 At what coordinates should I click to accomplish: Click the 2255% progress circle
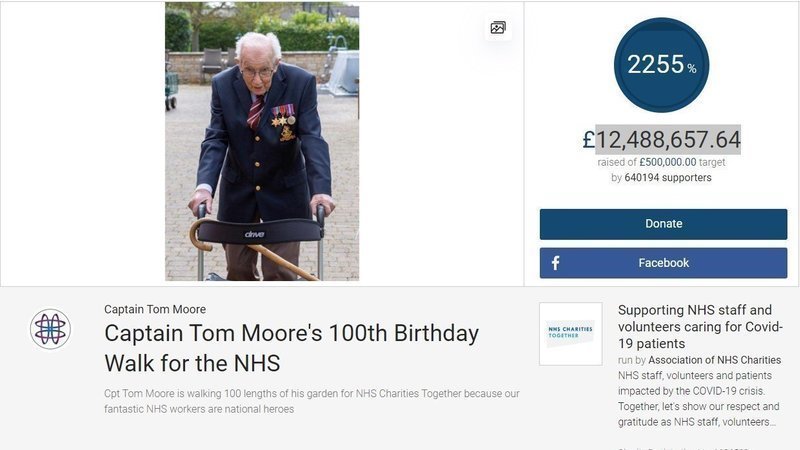661,64
